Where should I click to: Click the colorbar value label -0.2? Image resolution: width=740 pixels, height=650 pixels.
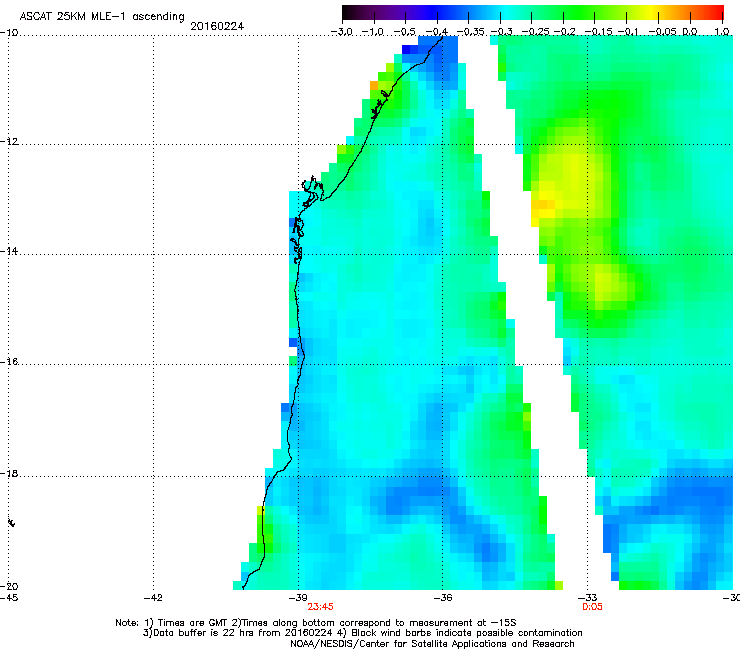pyautogui.click(x=564, y=32)
